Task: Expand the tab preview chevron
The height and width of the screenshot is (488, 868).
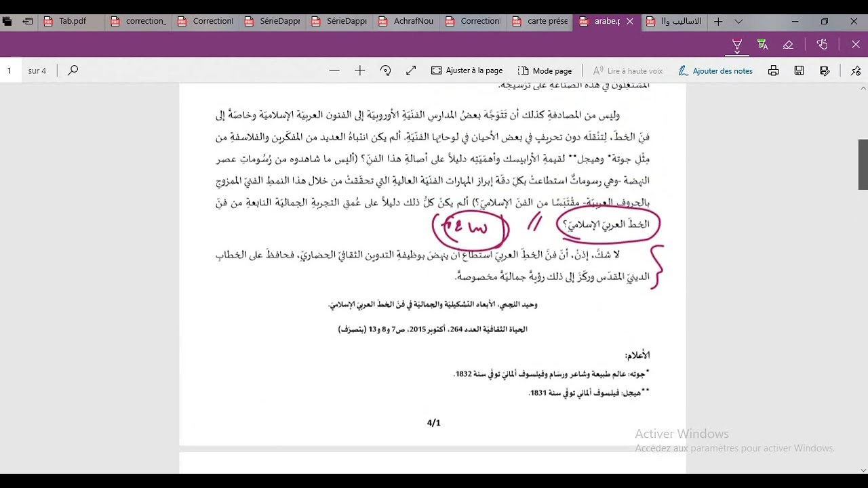Action: [x=738, y=21]
